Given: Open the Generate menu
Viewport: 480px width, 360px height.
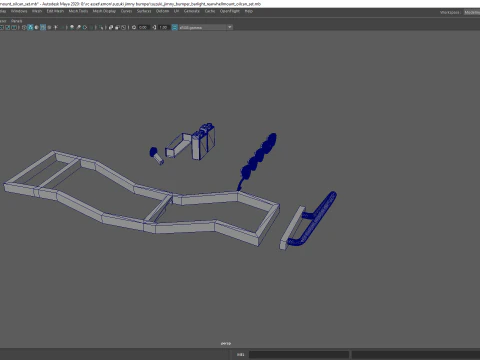Looking at the screenshot, I should coord(192,11).
